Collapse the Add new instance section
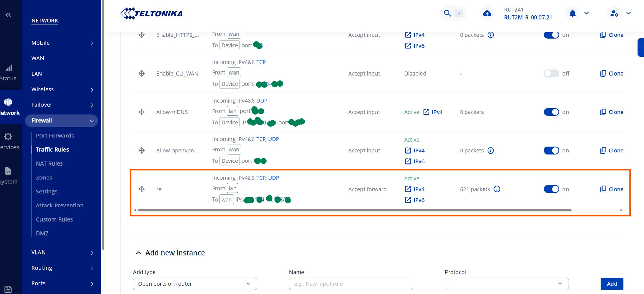644x294 pixels. pyautogui.click(x=139, y=253)
